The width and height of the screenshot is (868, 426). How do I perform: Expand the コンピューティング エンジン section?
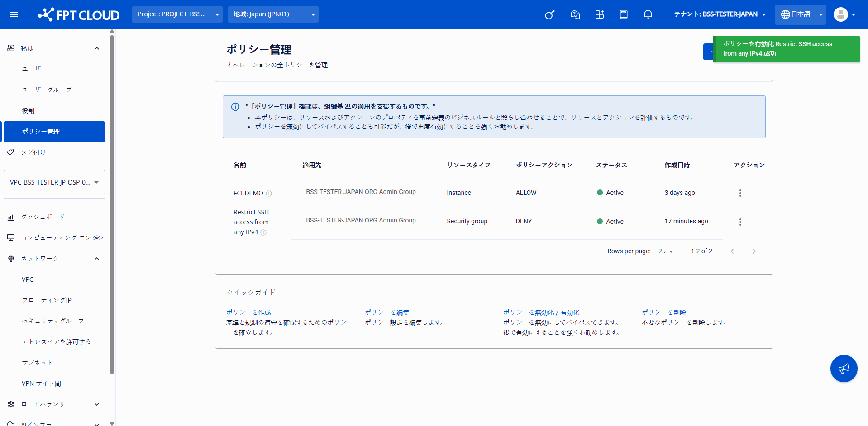pos(97,237)
